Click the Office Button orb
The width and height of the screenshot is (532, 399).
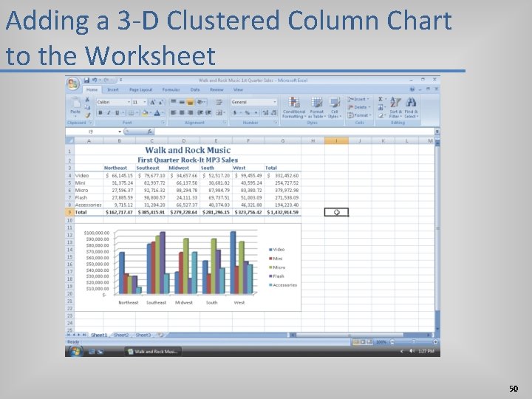[x=73, y=83]
